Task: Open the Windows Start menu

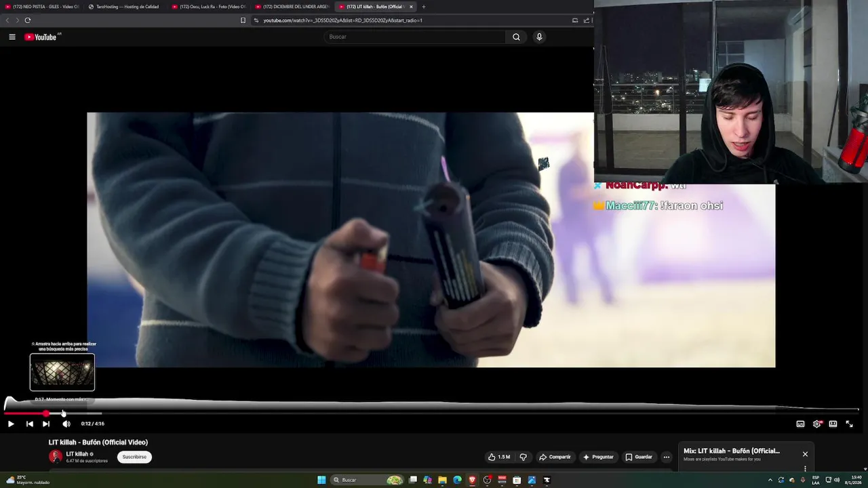Action: (x=321, y=480)
